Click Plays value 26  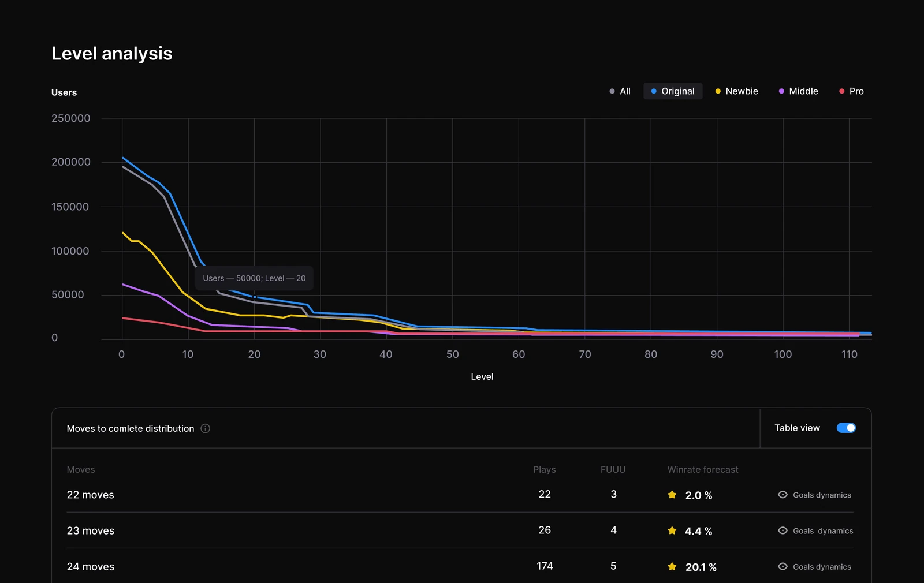tap(545, 530)
